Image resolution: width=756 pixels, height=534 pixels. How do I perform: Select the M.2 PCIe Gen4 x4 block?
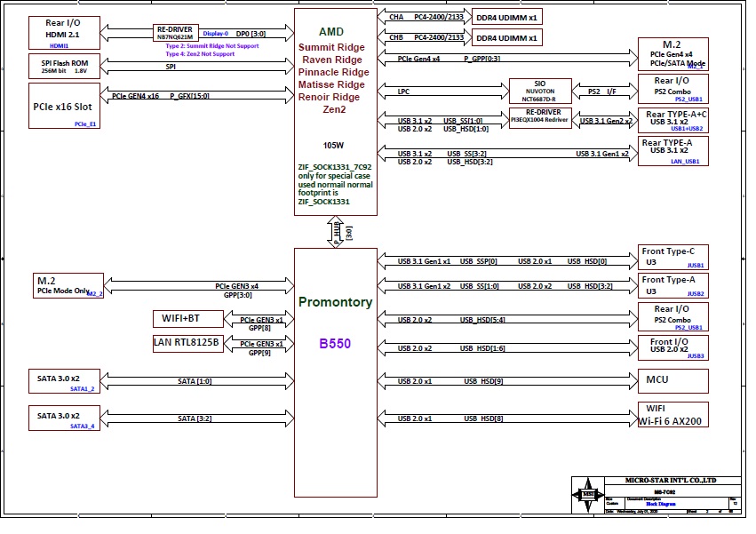click(673, 54)
